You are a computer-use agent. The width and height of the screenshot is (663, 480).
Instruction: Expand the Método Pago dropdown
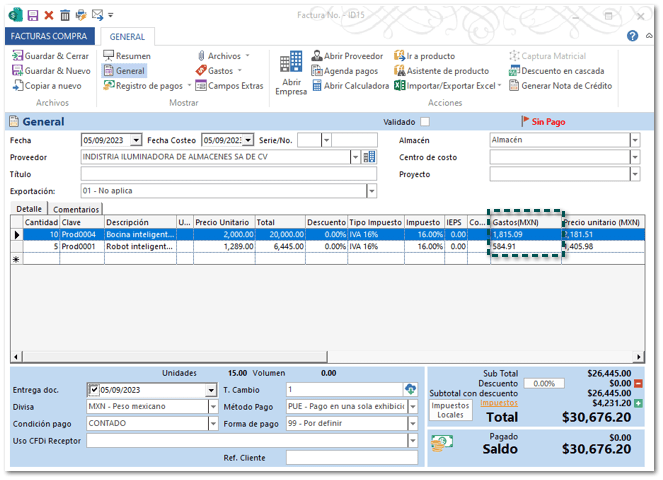[x=413, y=407]
